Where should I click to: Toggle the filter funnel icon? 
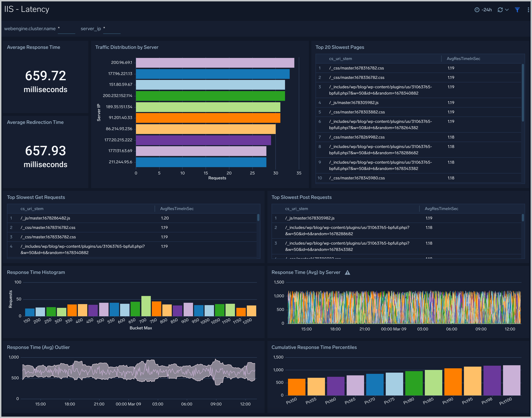pyautogui.click(x=517, y=10)
